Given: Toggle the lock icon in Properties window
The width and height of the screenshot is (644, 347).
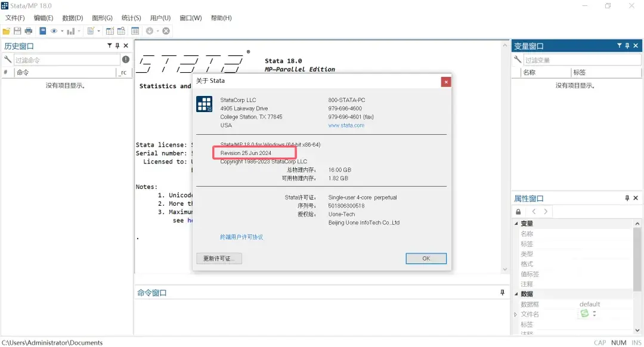Looking at the screenshot, I should point(518,212).
